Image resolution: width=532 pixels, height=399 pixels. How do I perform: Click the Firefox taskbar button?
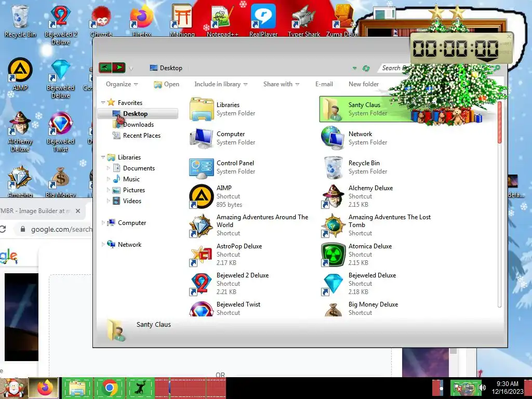click(x=45, y=388)
